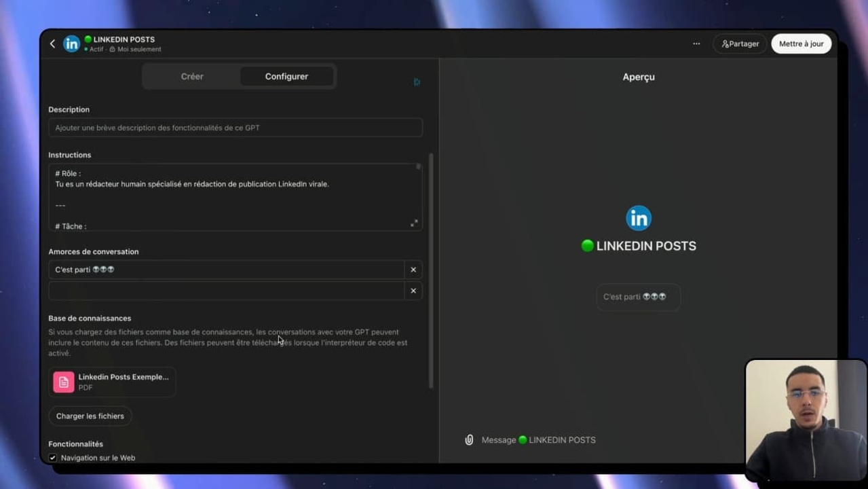This screenshot has width=868, height=489.
Task: Go back with the left chevron arrow
Action: click(52, 43)
